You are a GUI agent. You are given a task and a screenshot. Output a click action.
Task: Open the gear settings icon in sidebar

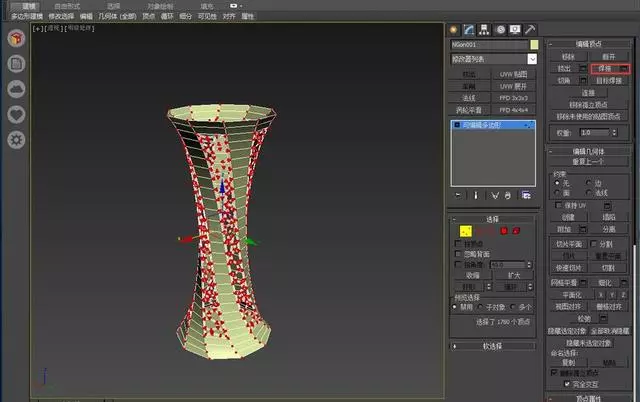16,139
